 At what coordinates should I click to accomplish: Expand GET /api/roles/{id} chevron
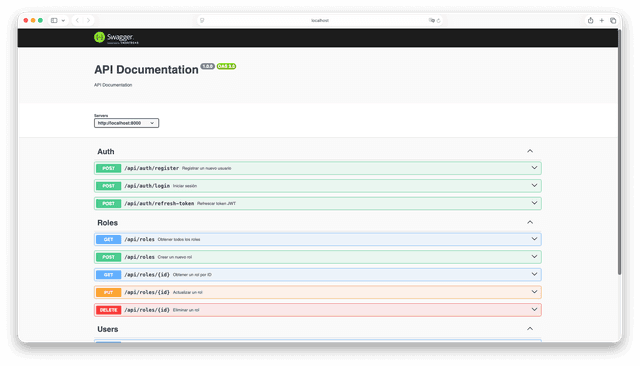click(534, 274)
